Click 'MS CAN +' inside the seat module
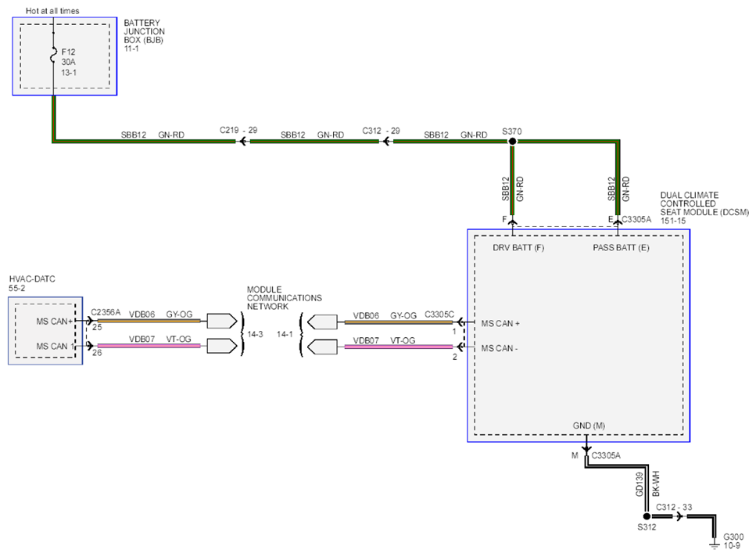Image resolution: width=756 pixels, height=557 pixels. tap(500, 324)
